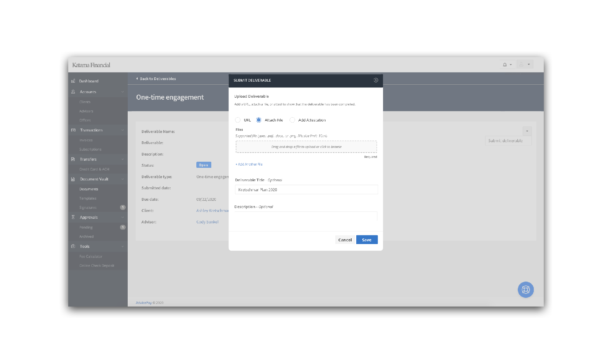The height and width of the screenshot is (364, 612).
Task: Open the help lifebuoy widget
Action: pyautogui.click(x=526, y=290)
